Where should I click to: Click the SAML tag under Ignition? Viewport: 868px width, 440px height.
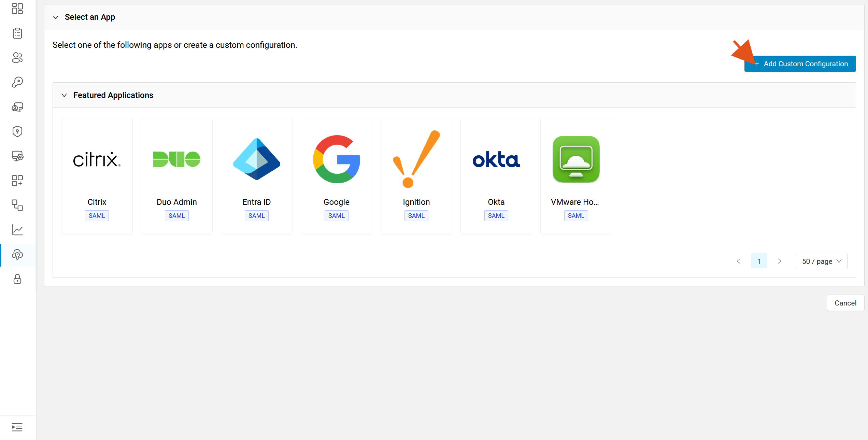[x=416, y=216]
